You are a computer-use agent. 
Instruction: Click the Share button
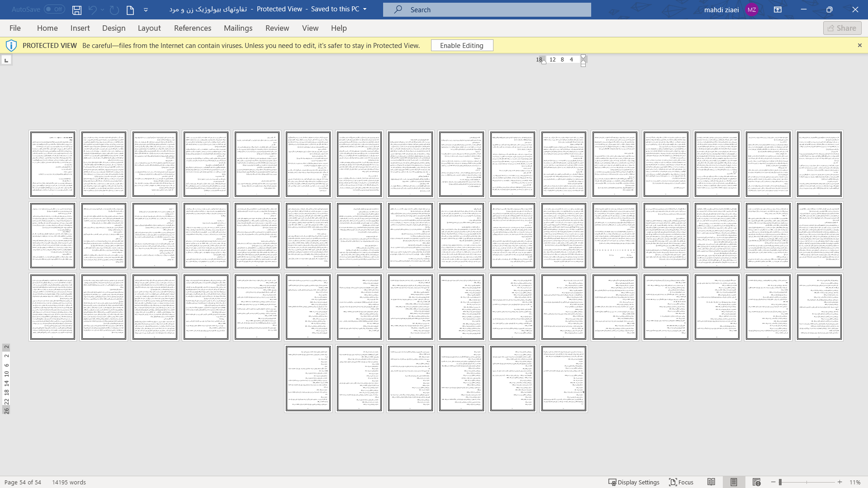tap(842, 28)
